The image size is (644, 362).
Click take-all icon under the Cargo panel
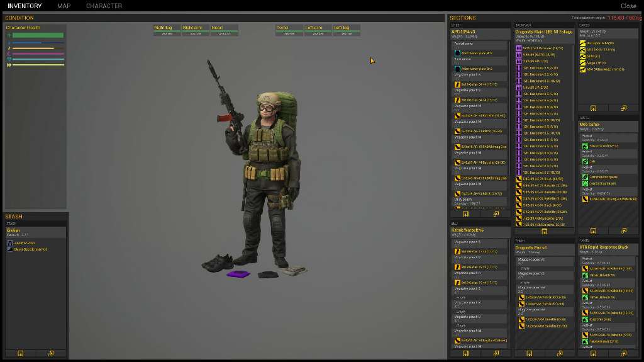[593, 108]
